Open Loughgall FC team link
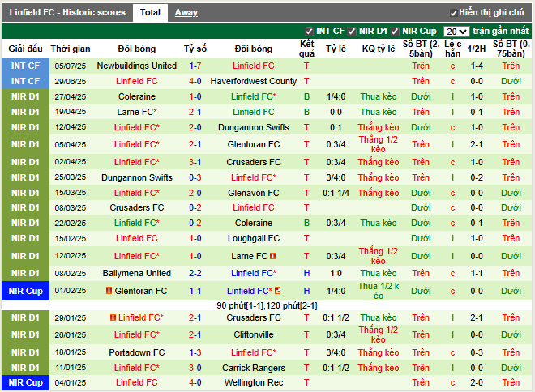 pos(254,238)
